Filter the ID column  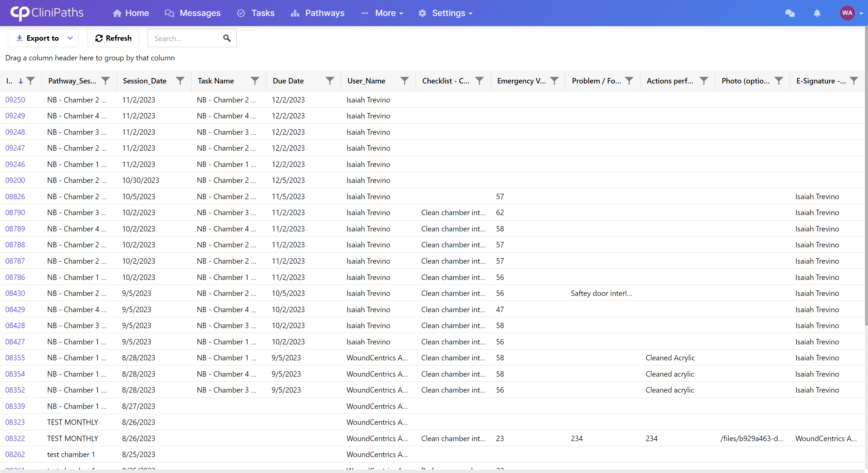point(31,81)
